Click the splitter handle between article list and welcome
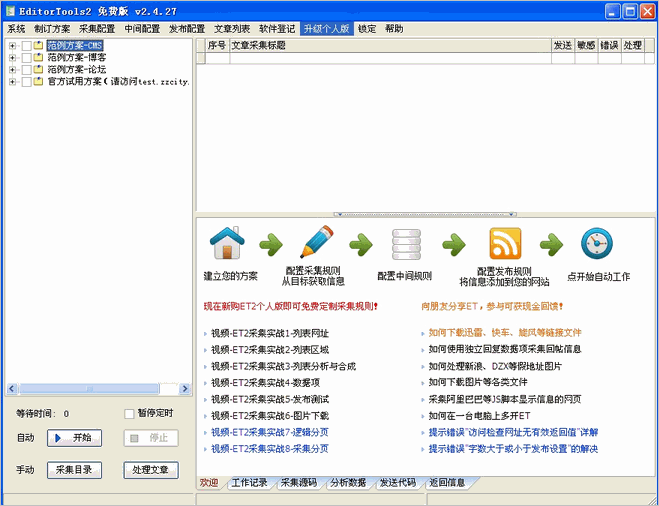 click(425, 214)
